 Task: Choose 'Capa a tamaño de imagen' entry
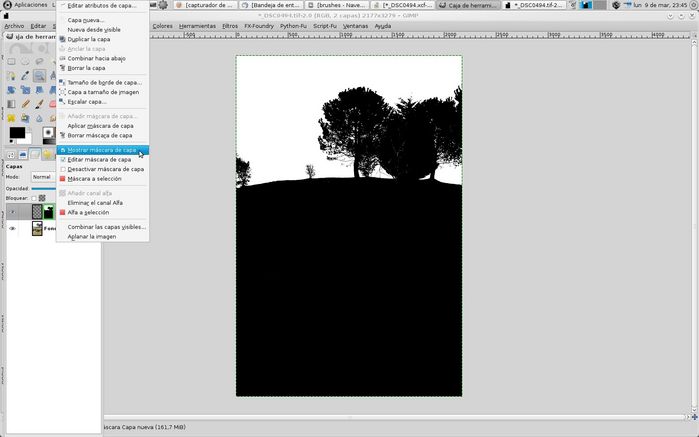pos(103,92)
